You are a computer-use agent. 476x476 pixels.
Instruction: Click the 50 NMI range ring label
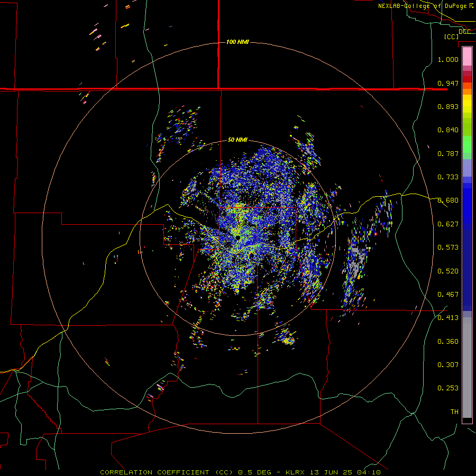[x=237, y=140]
